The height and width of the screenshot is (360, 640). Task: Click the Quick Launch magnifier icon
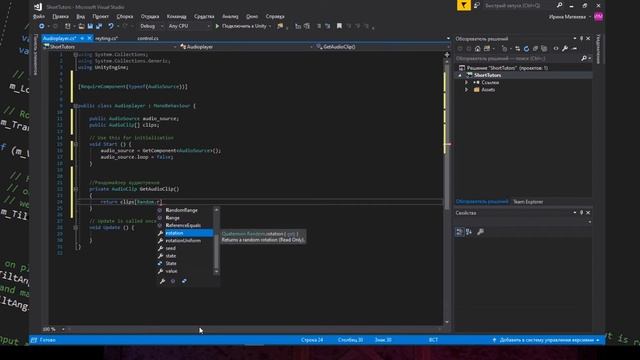(x=559, y=5)
